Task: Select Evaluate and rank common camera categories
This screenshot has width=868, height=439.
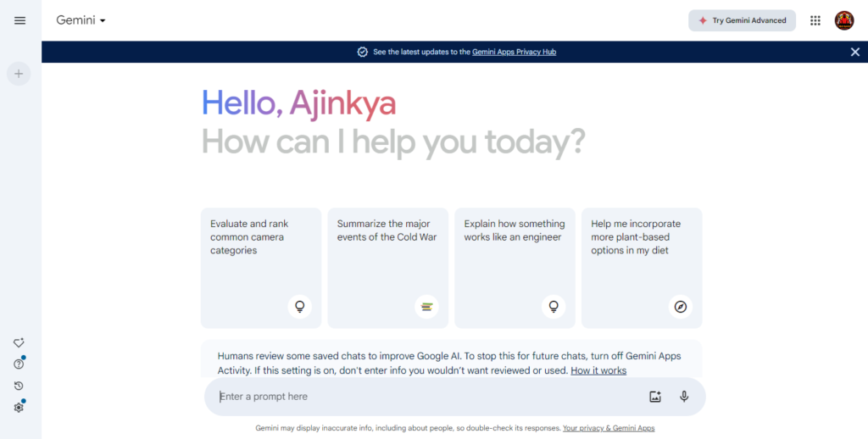Action: 261,268
